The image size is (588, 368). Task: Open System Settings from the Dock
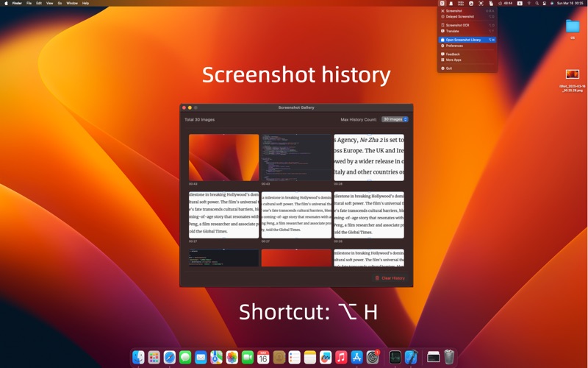(x=373, y=358)
